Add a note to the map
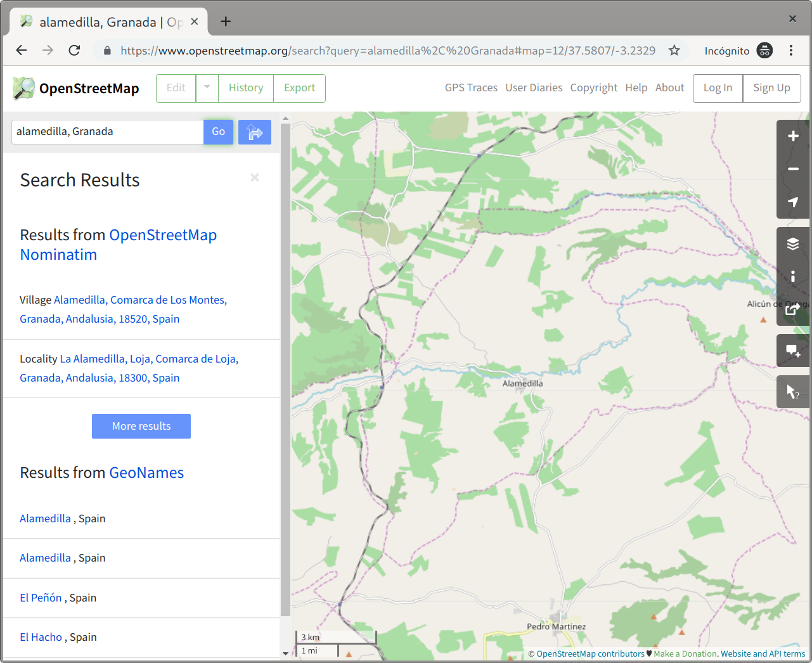 [793, 351]
